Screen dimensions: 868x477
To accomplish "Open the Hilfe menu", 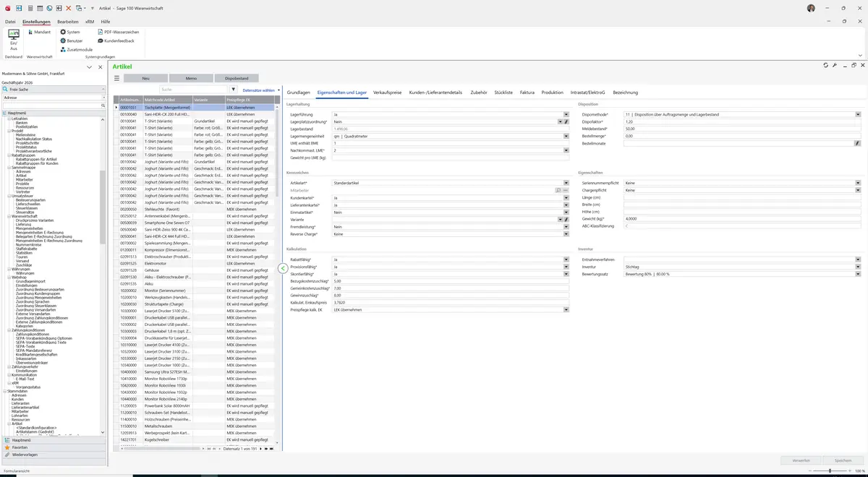I will coord(106,22).
